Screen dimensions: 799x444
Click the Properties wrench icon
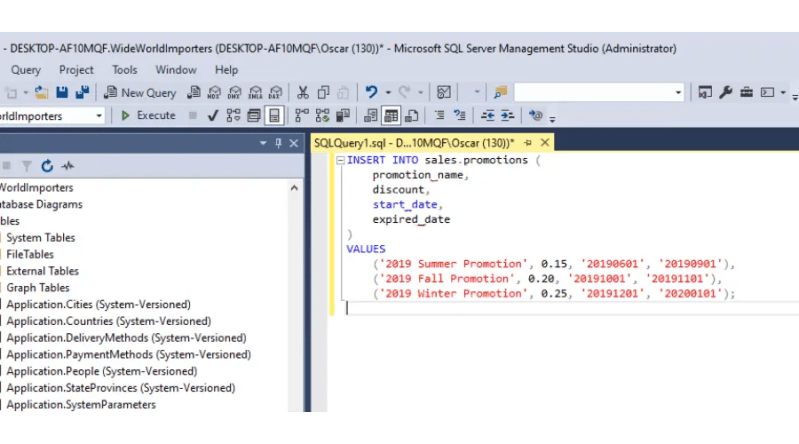[726, 93]
